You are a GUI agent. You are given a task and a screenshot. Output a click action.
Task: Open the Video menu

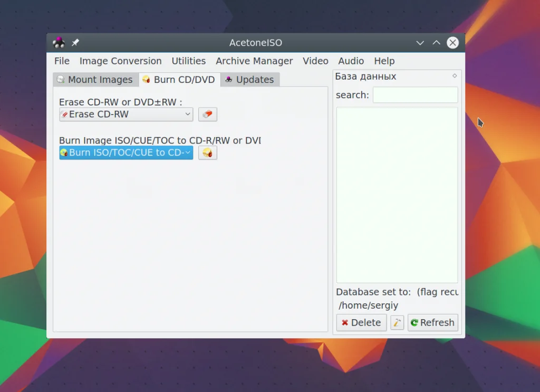(315, 61)
